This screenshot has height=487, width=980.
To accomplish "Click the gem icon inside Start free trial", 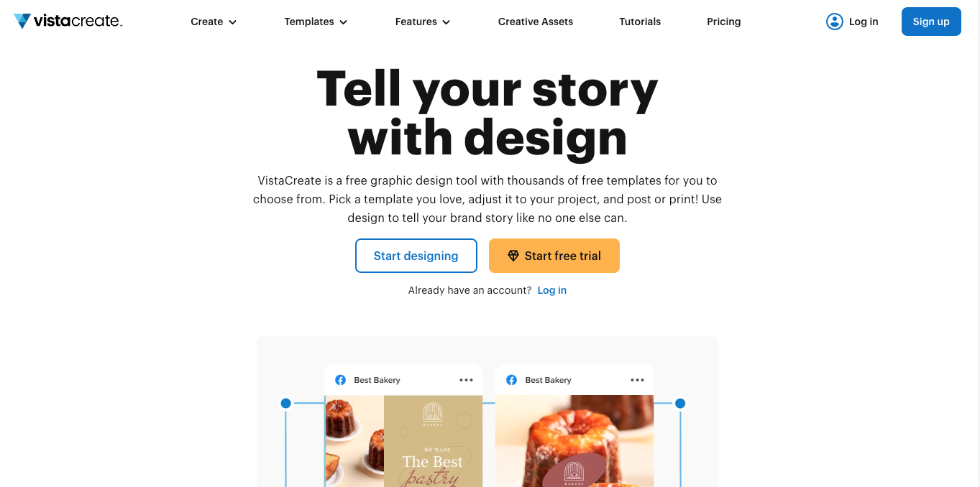I will pyautogui.click(x=513, y=256).
